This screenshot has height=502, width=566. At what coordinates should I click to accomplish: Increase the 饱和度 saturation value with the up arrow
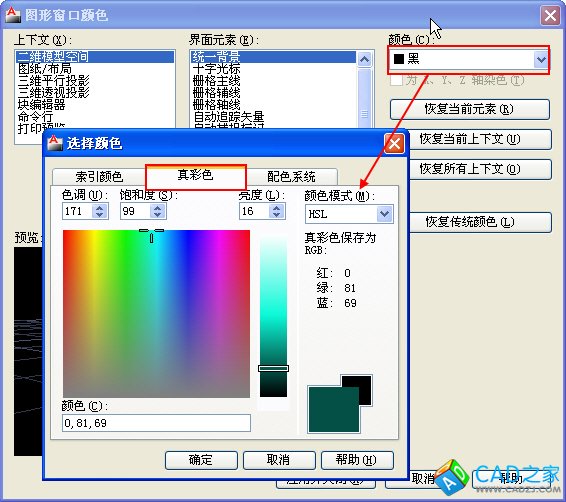[157, 207]
